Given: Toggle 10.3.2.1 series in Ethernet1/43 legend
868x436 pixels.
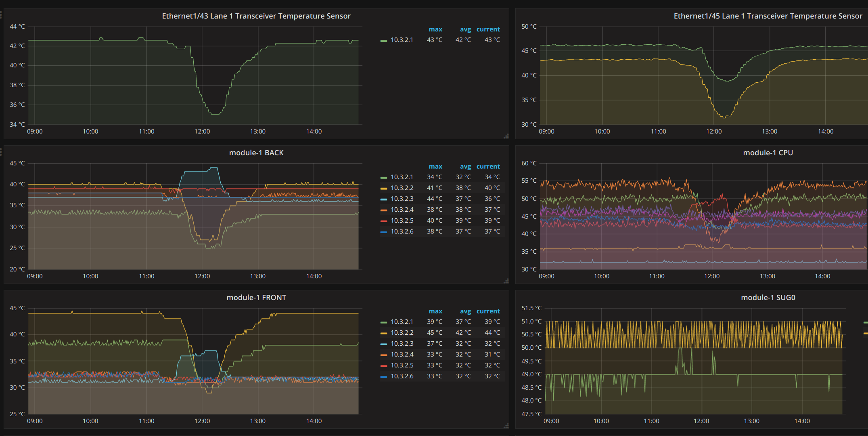Looking at the screenshot, I should (x=402, y=40).
